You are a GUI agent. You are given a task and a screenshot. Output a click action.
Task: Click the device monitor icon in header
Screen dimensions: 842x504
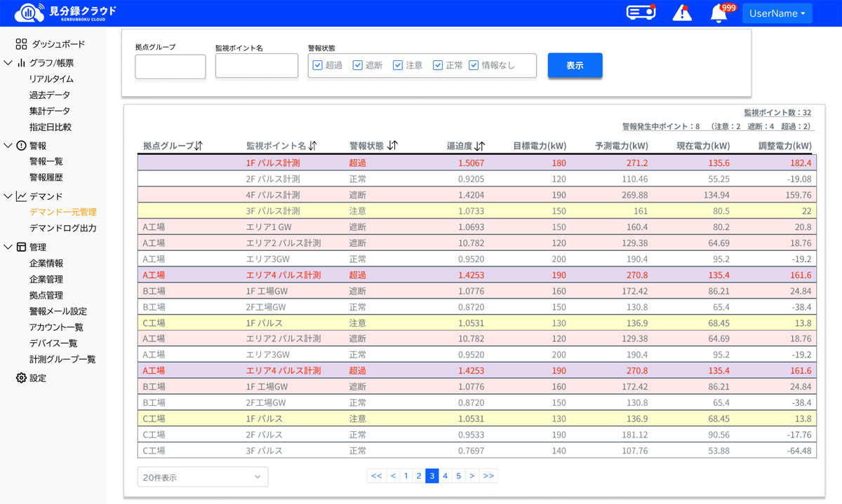(x=640, y=13)
